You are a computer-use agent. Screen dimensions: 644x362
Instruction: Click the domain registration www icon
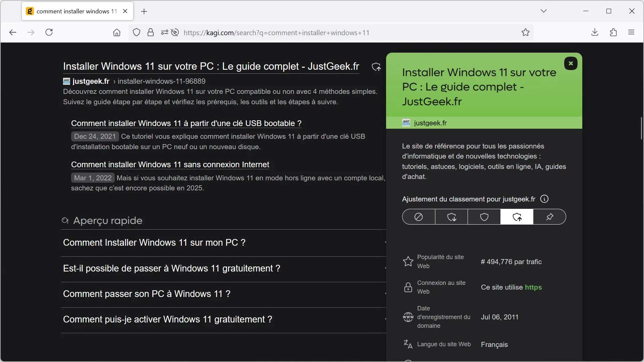click(408, 317)
